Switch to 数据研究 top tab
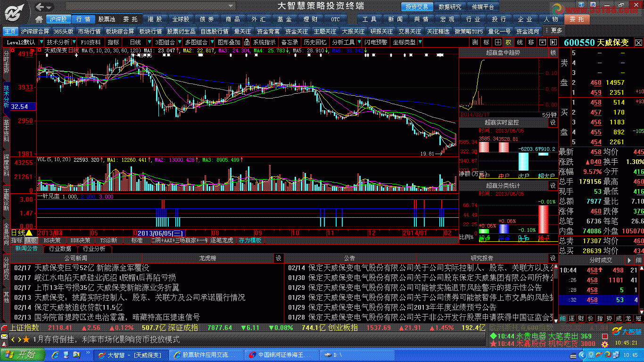The height and width of the screenshot is (362, 644). (450, 7)
